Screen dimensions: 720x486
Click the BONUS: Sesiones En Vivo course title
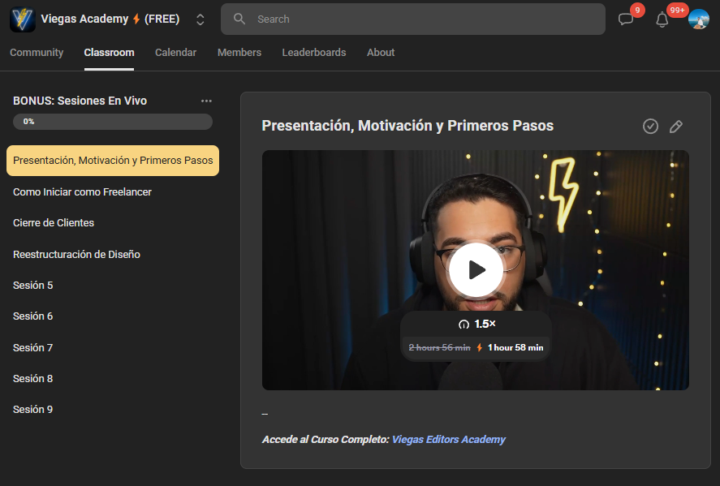80,101
